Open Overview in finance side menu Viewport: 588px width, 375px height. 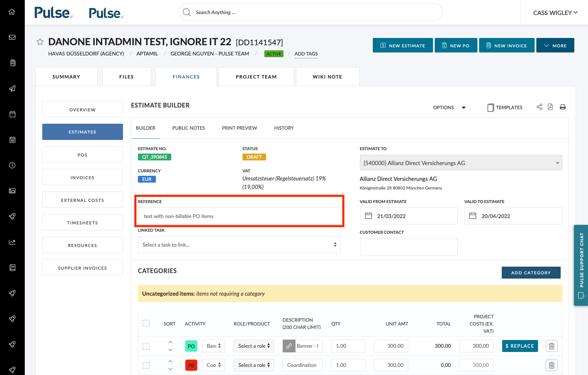coord(82,109)
